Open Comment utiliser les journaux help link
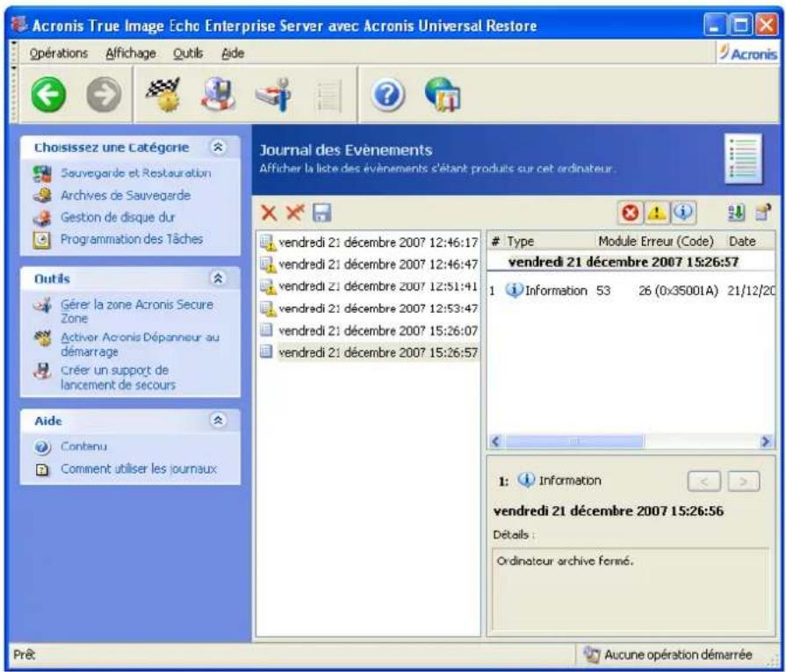 pyautogui.click(x=139, y=469)
